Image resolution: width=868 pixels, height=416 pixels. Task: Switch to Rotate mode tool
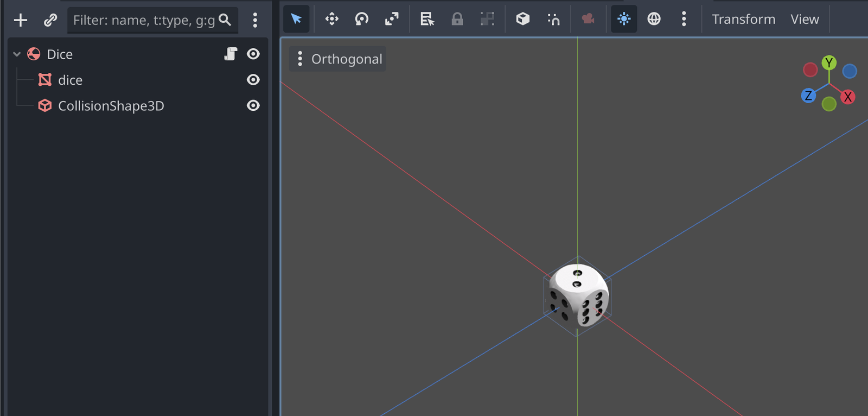(361, 19)
